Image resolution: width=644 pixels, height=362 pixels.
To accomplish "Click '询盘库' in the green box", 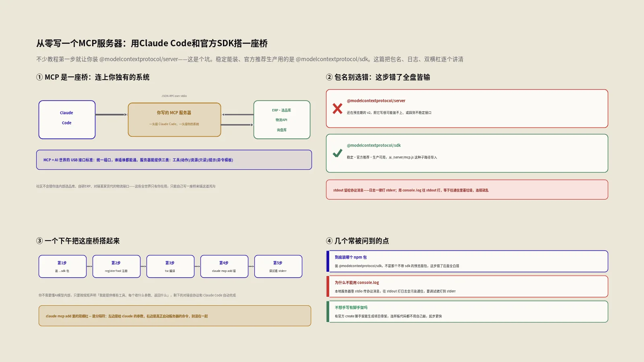I will [282, 130].
